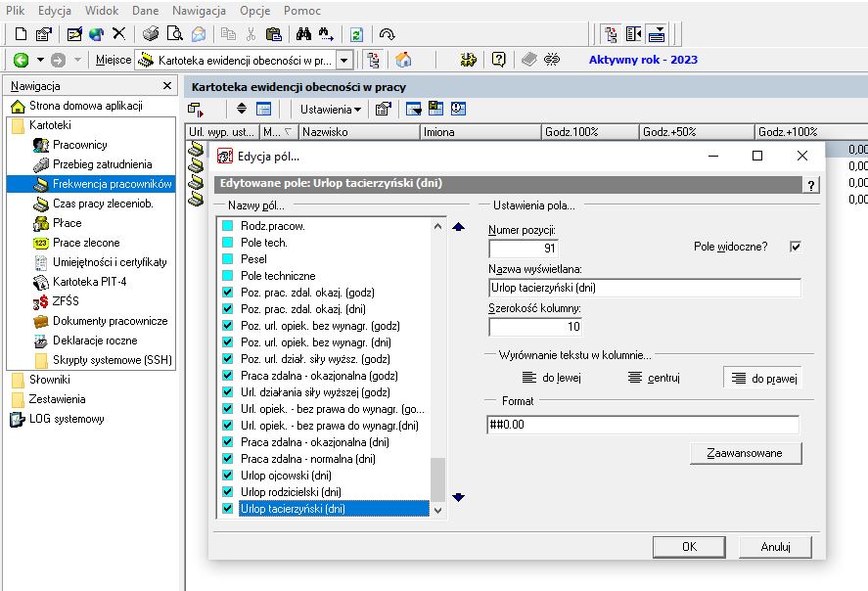The width and height of the screenshot is (868, 591).
Task: Click the print icon in main toolbar
Action: [150, 34]
